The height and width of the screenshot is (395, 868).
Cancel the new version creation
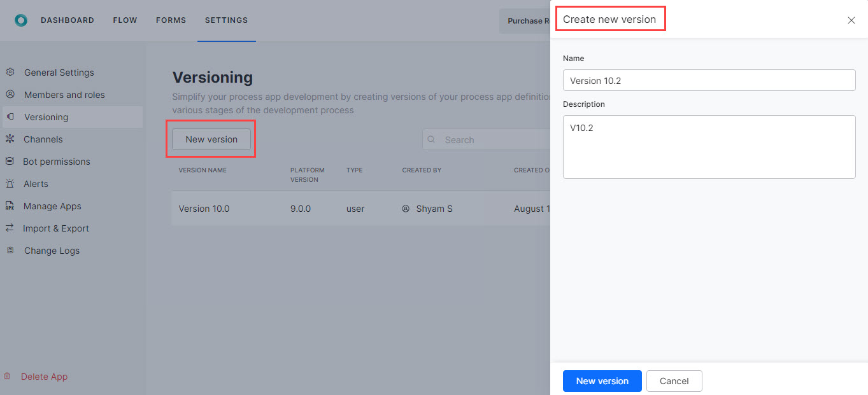click(x=674, y=380)
